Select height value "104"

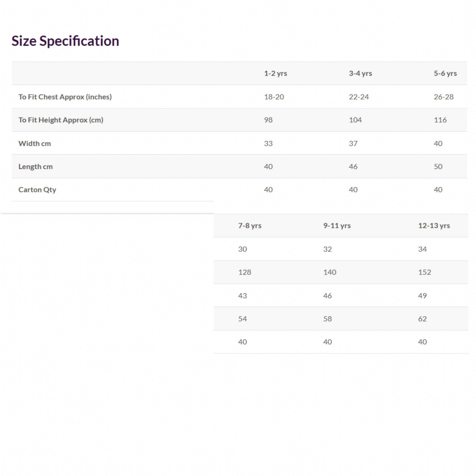(x=355, y=120)
